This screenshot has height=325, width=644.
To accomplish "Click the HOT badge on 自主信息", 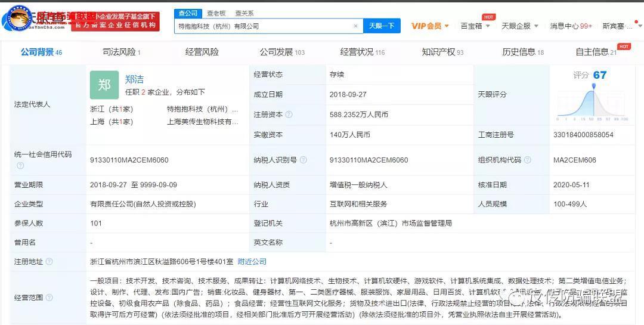I will (x=624, y=47).
